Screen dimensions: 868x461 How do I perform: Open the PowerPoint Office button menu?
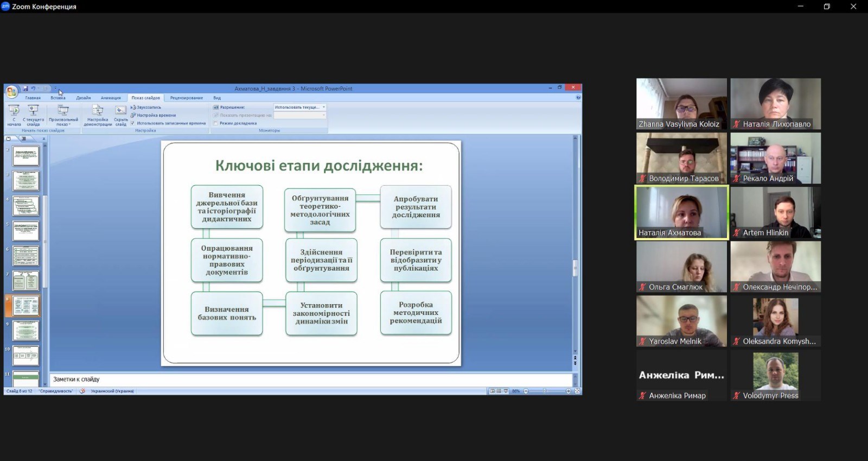pyautogui.click(x=11, y=91)
